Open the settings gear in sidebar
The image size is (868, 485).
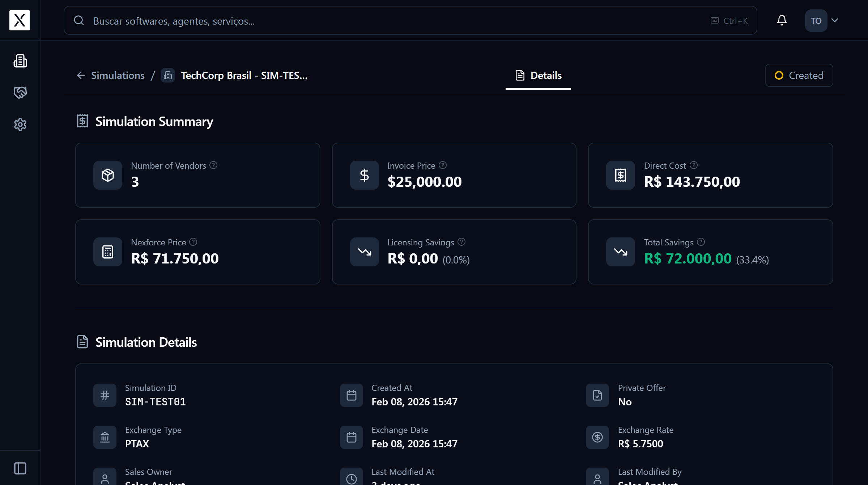coord(20,125)
